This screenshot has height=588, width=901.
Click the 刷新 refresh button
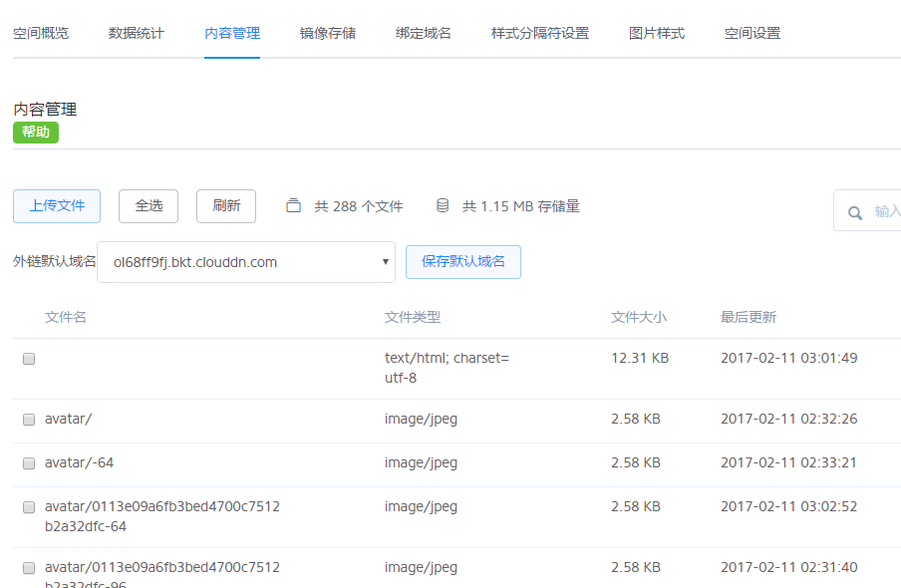pos(226,206)
